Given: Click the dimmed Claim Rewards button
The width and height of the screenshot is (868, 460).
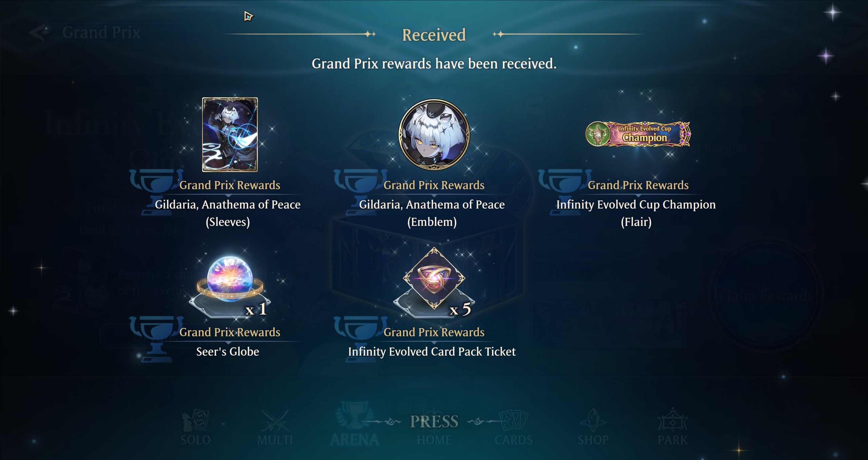Looking at the screenshot, I should [x=766, y=295].
